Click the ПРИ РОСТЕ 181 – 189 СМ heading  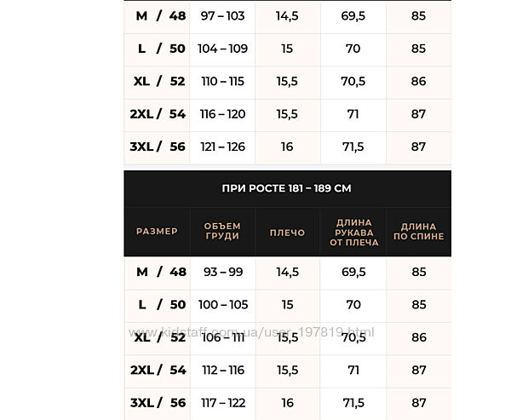point(287,188)
